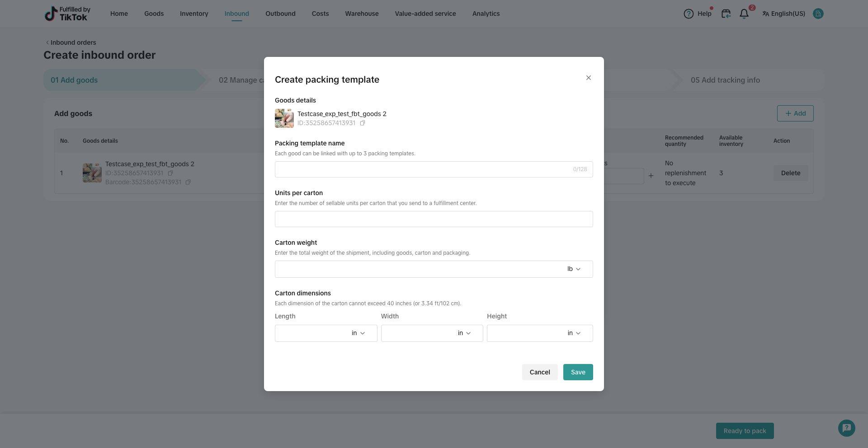
Task: Copy goods ID in packing template dialog
Action: click(363, 123)
